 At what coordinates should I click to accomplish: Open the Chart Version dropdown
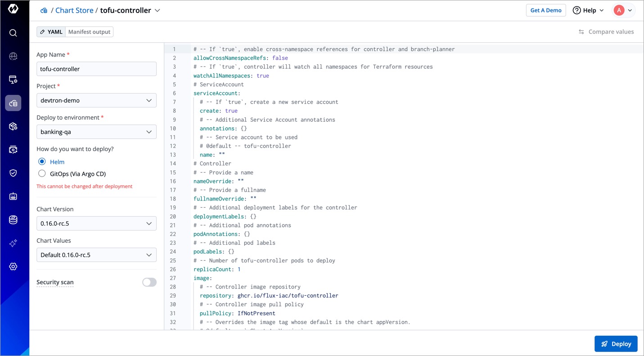click(x=96, y=223)
